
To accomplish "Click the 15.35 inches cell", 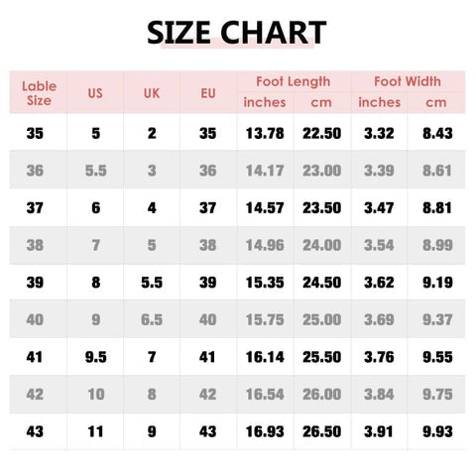I will click(265, 283).
